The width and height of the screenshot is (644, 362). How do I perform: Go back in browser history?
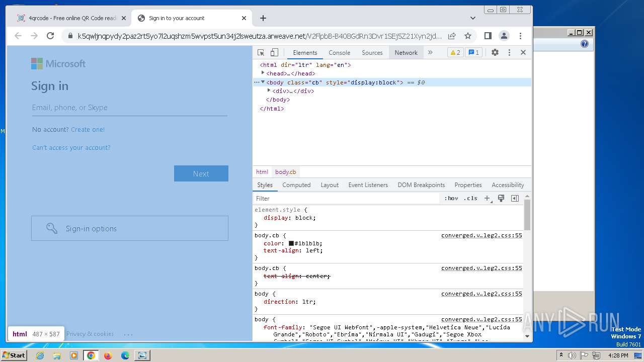[18, 36]
